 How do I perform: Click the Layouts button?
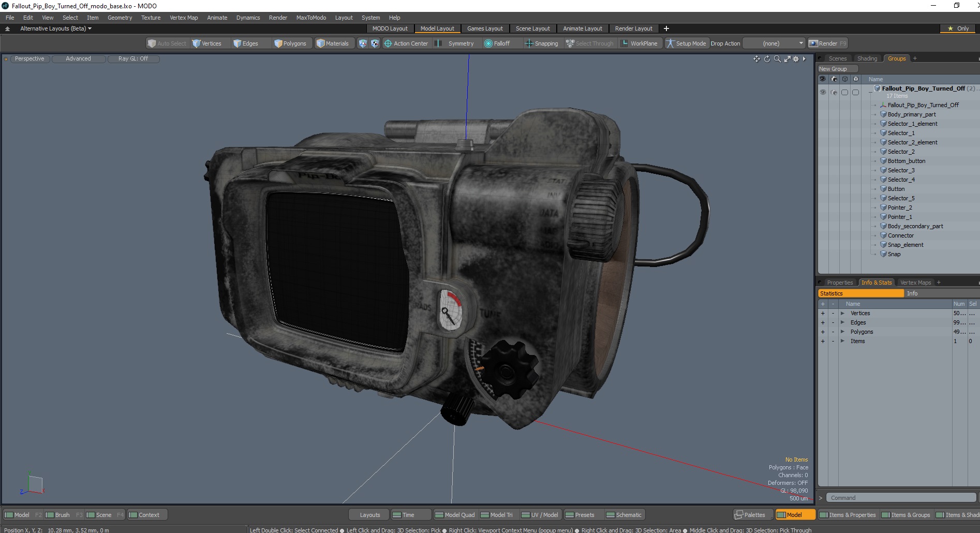click(x=369, y=515)
